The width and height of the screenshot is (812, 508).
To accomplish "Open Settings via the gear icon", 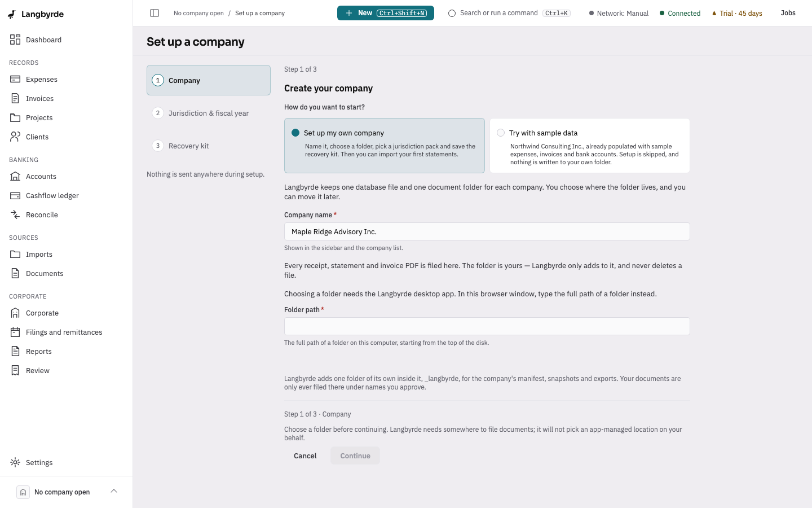I will pos(15,462).
